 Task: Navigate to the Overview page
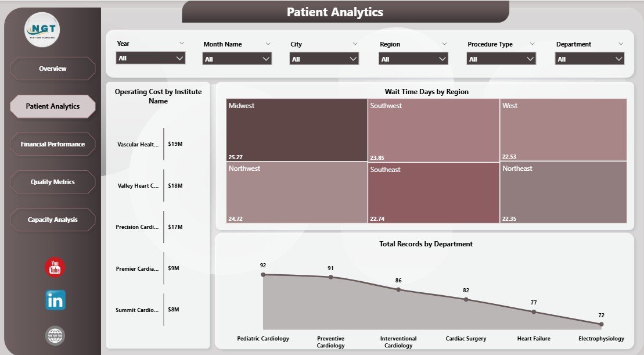click(52, 69)
